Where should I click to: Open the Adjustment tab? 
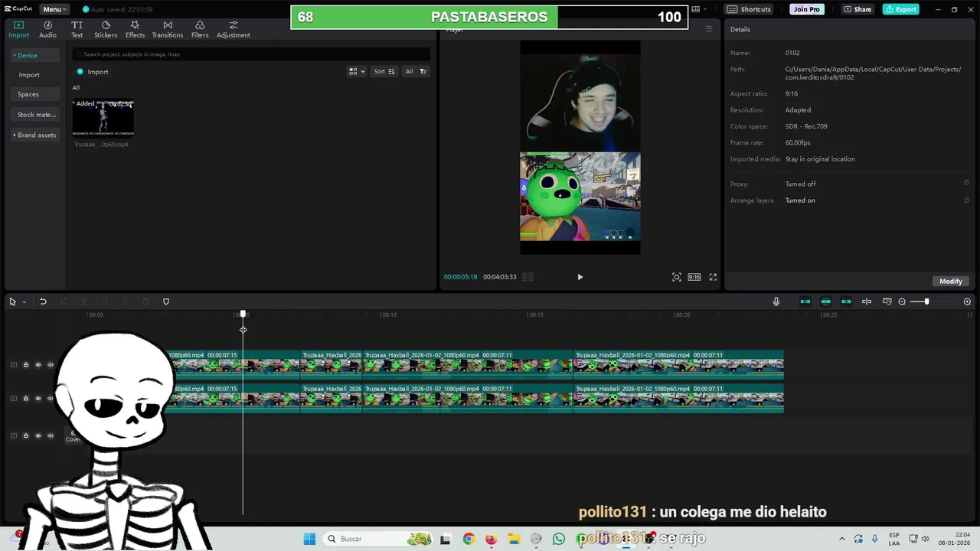tap(233, 30)
